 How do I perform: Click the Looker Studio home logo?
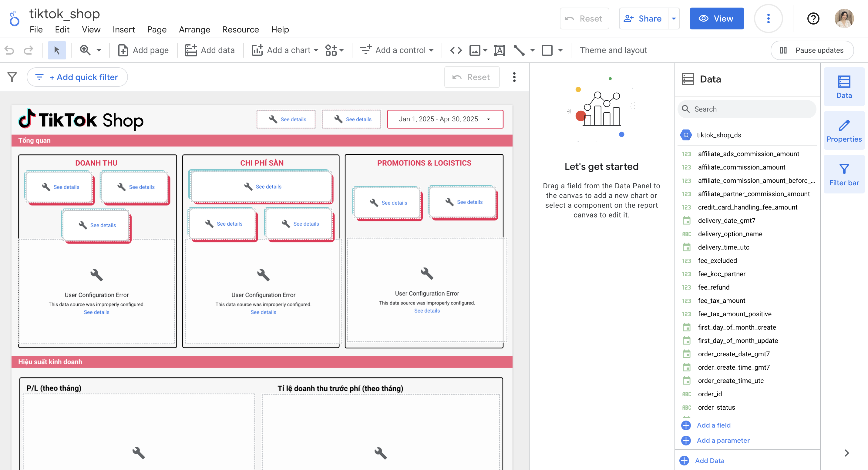tap(14, 19)
